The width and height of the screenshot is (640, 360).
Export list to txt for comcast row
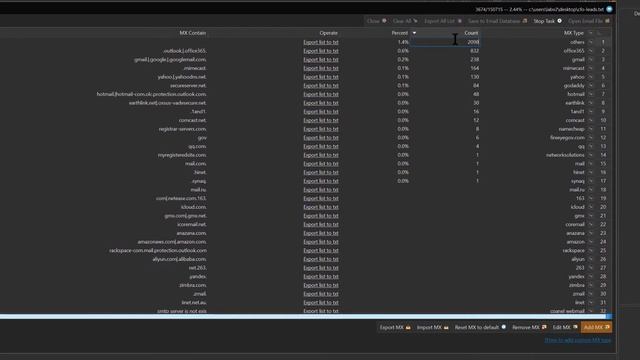pos(321,120)
